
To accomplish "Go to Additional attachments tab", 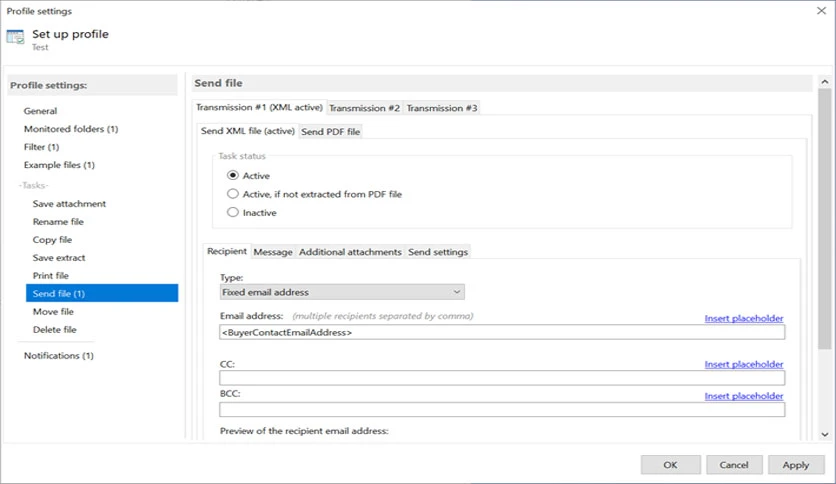I will click(x=350, y=252).
